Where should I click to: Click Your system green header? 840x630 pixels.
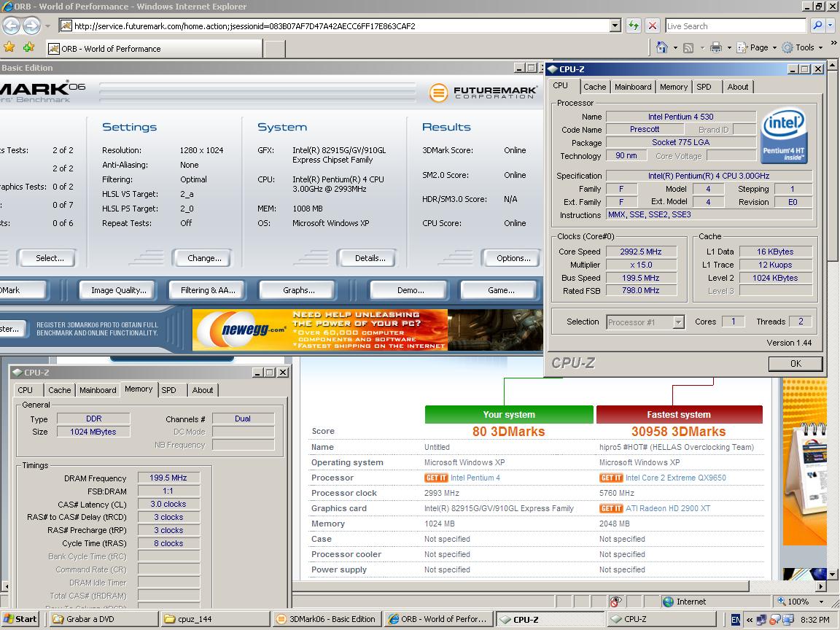pyautogui.click(x=509, y=414)
